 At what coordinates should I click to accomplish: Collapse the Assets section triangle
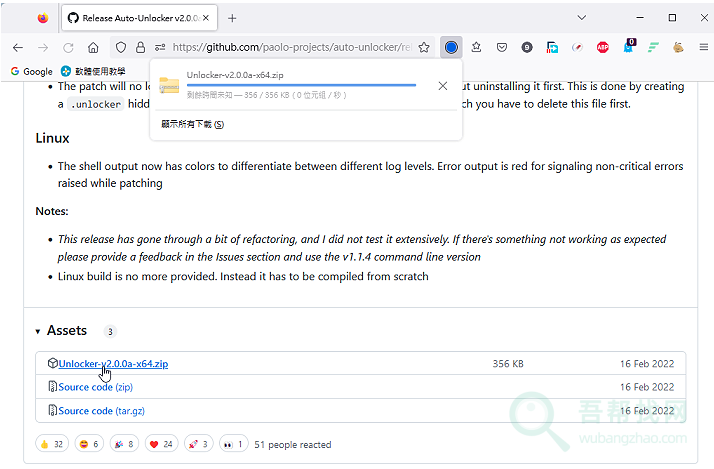[38, 331]
